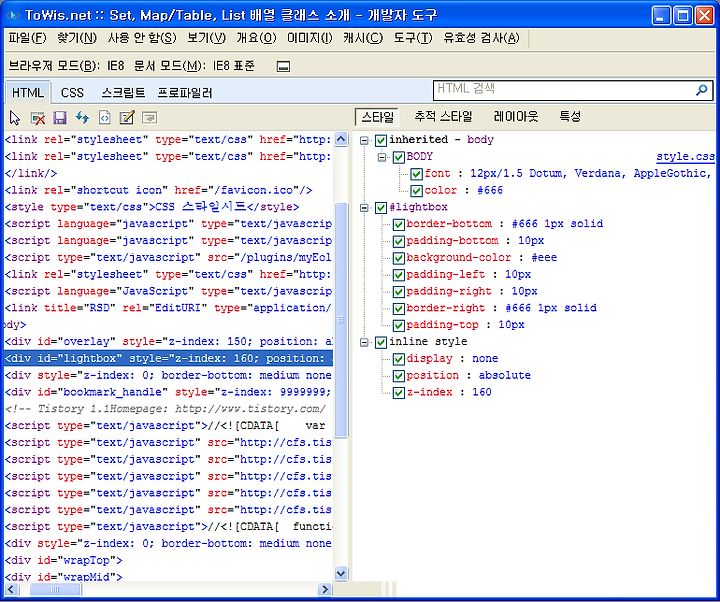Switch to the 스크립트 tab
The height and width of the screenshot is (602, 720).
pyautogui.click(x=123, y=93)
